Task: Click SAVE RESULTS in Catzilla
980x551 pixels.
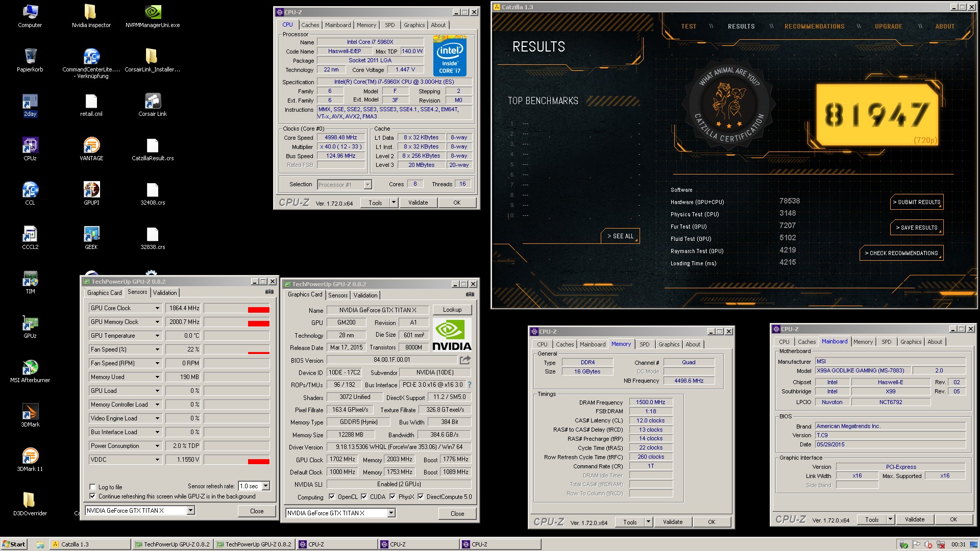Action: pyautogui.click(x=917, y=228)
